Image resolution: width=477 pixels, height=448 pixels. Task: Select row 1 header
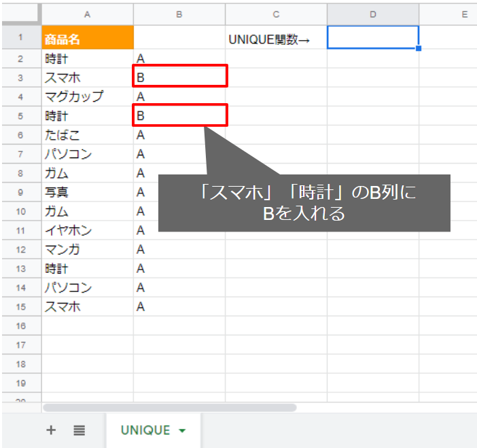coord(21,37)
